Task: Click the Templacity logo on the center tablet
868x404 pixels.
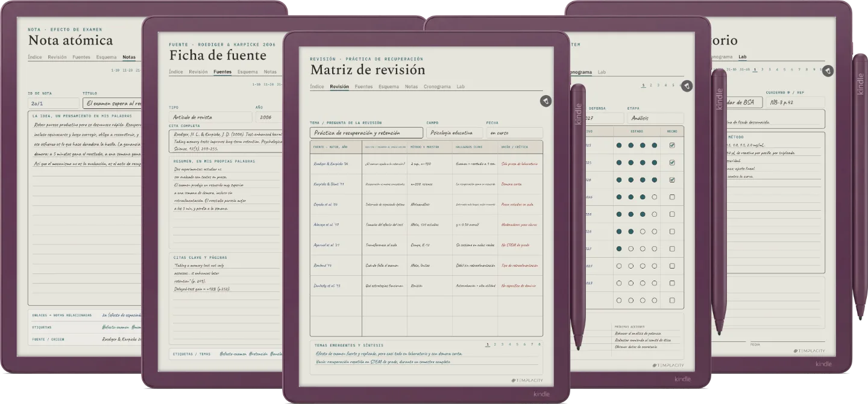Action: (x=527, y=381)
